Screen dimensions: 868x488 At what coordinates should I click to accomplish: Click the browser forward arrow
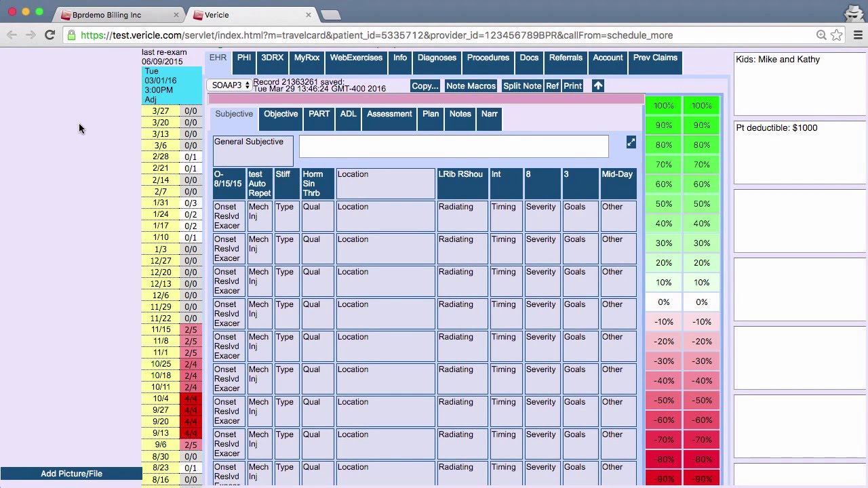pyautogui.click(x=31, y=35)
